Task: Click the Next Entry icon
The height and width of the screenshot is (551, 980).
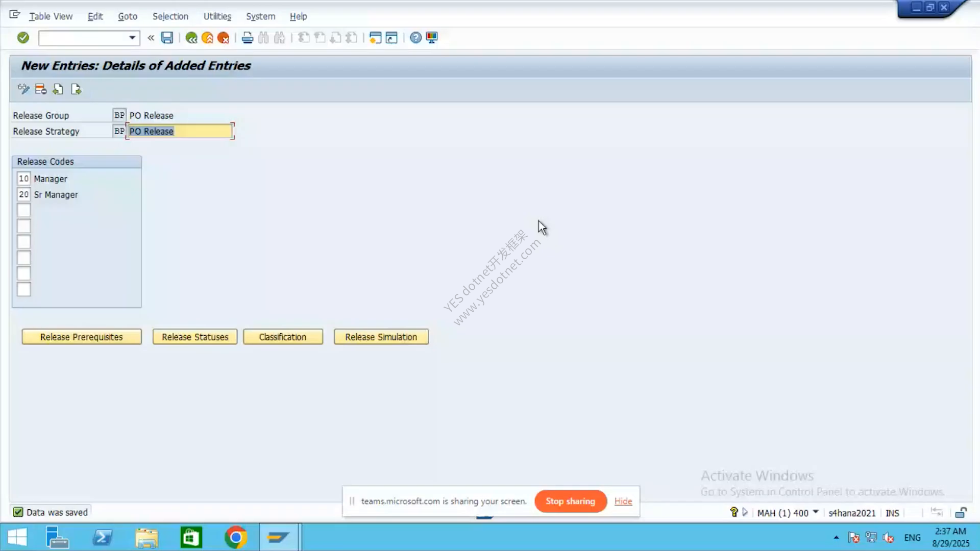Action: tap(76, 89)
